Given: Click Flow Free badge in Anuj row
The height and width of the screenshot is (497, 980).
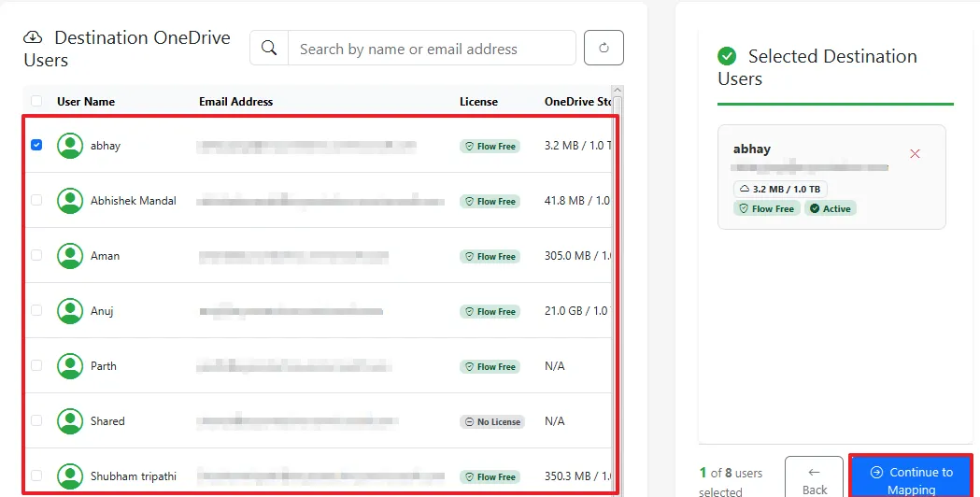Looking at the screenshot, I should (490, 311).
